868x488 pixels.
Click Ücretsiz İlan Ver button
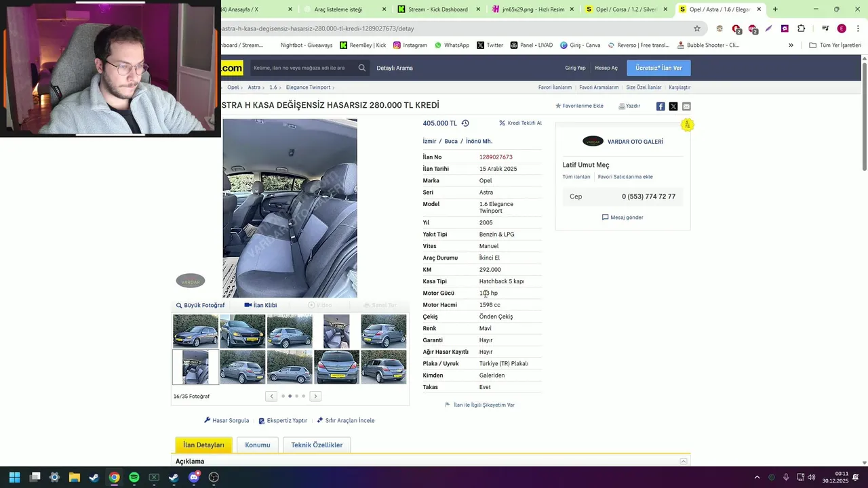[658, 68]
